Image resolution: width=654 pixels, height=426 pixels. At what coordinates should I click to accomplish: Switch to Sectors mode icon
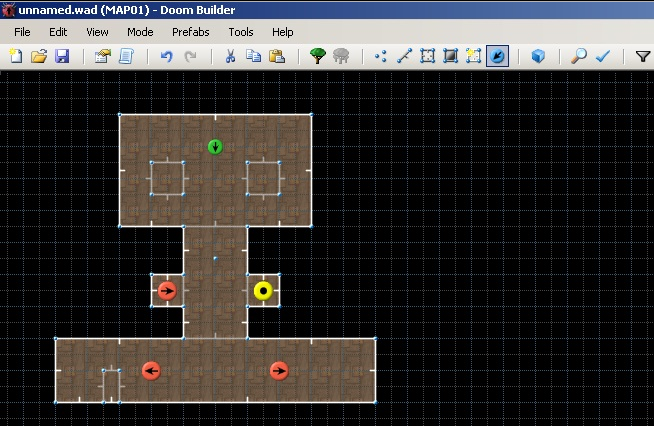point(427,55)
